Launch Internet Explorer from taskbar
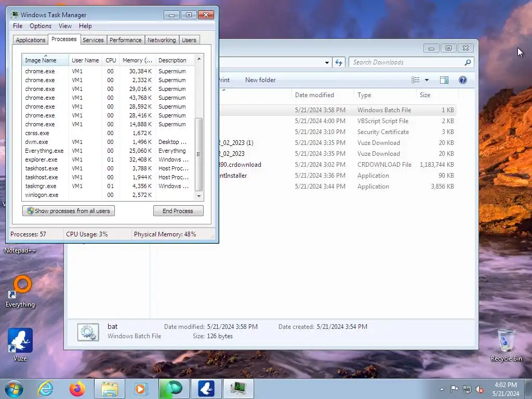Image resolution: width=532 pixels, height=399 pixels. (x=46, y=389)
